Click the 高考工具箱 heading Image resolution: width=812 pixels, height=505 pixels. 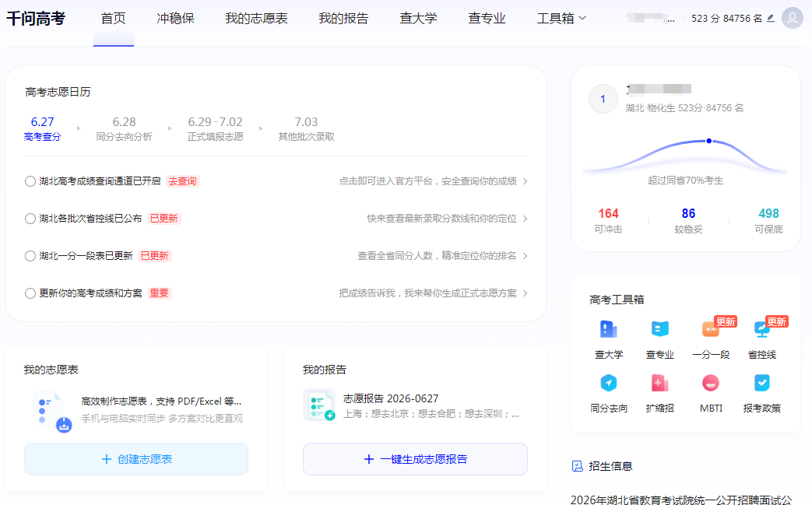(617, 300)
